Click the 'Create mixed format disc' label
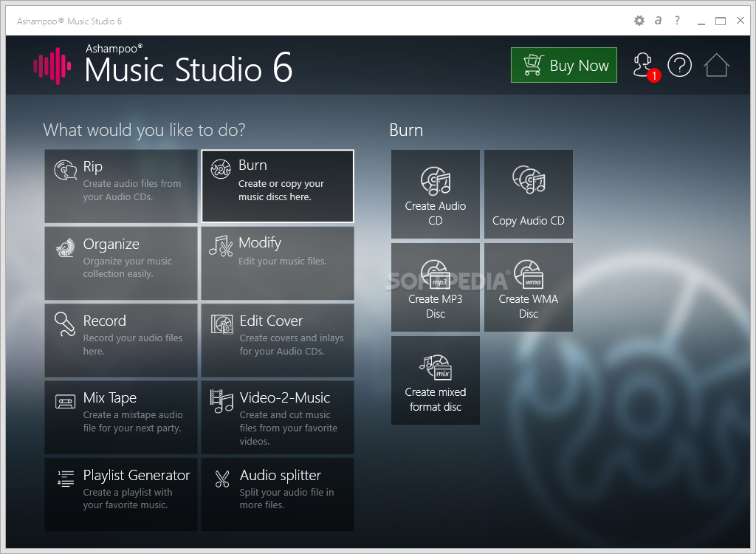756x554 pixels. [x=436, y=400]
